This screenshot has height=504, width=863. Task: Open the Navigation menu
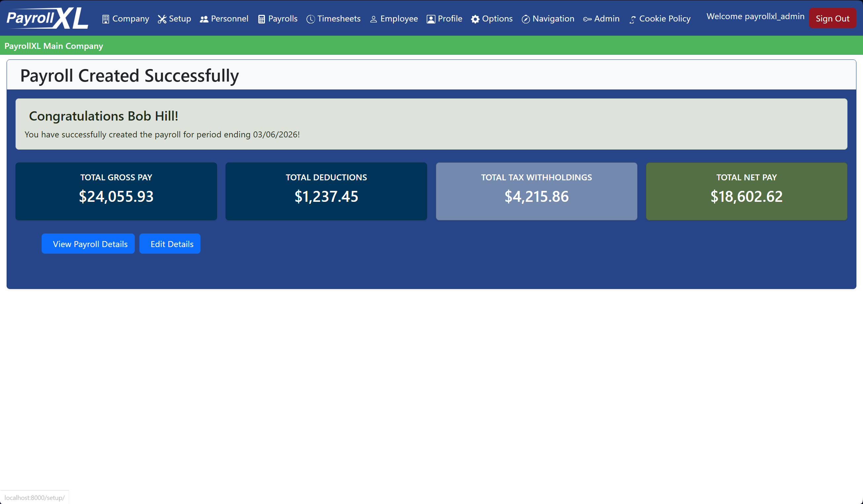(x=548, y=18)
